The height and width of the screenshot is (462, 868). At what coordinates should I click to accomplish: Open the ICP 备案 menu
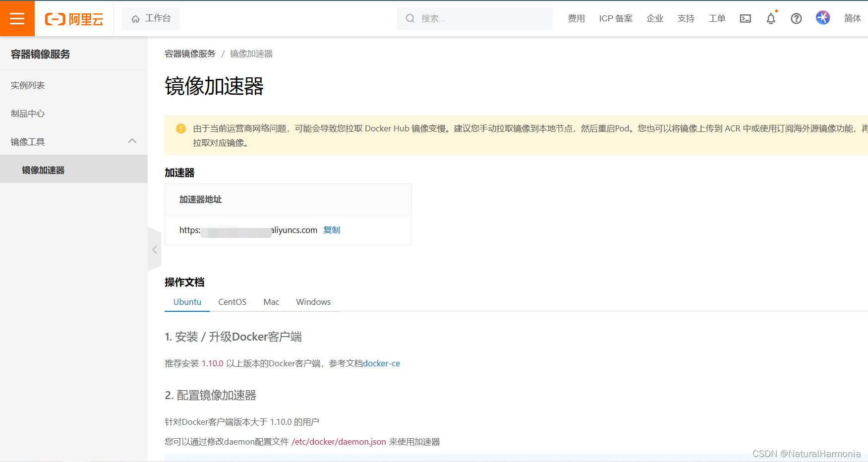click(x=616, y=18)
